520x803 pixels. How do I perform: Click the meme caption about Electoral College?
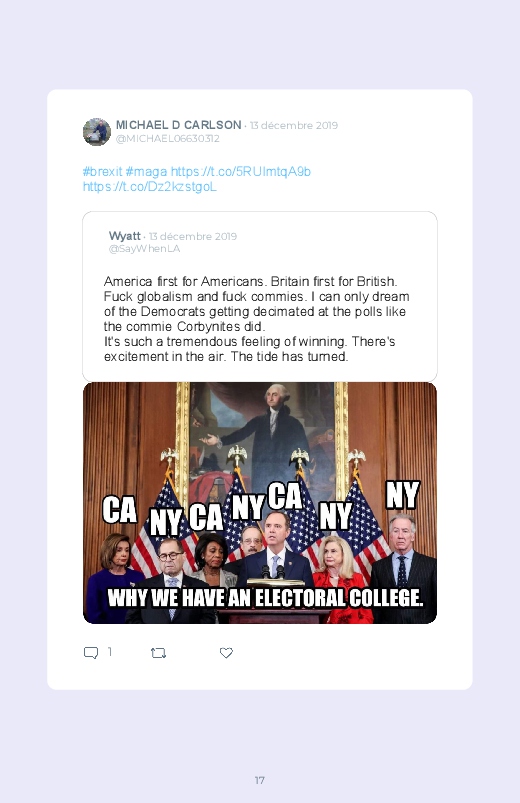265,598
